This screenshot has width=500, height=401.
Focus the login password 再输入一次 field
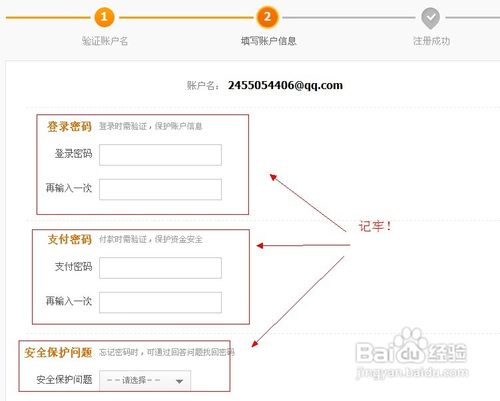point(160,189)
